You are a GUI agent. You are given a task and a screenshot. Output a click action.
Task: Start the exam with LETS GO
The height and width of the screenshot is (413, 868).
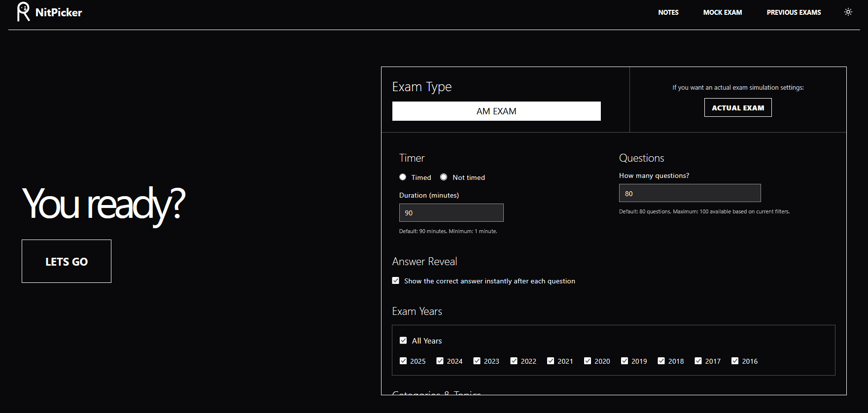click(67, 261)
